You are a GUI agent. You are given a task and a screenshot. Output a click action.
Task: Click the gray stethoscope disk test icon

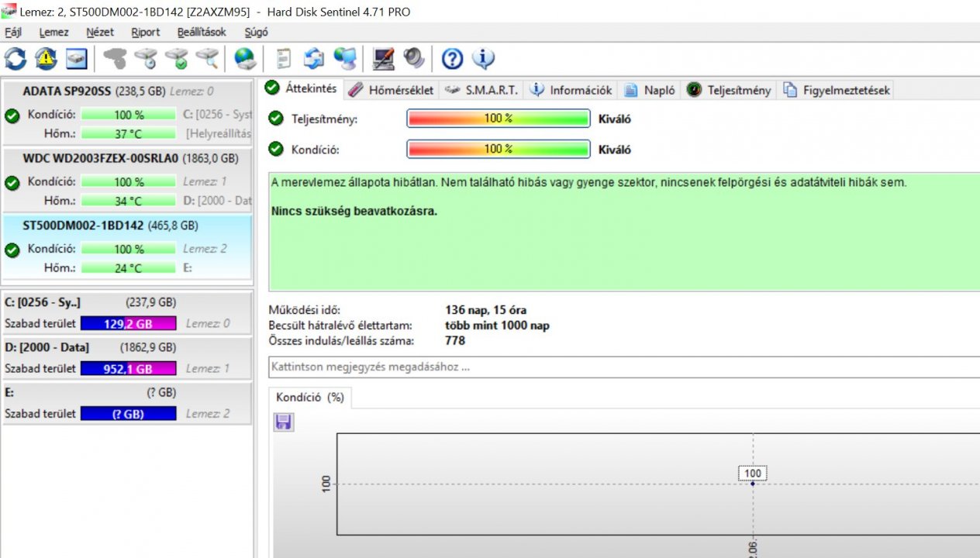[115, 58]
